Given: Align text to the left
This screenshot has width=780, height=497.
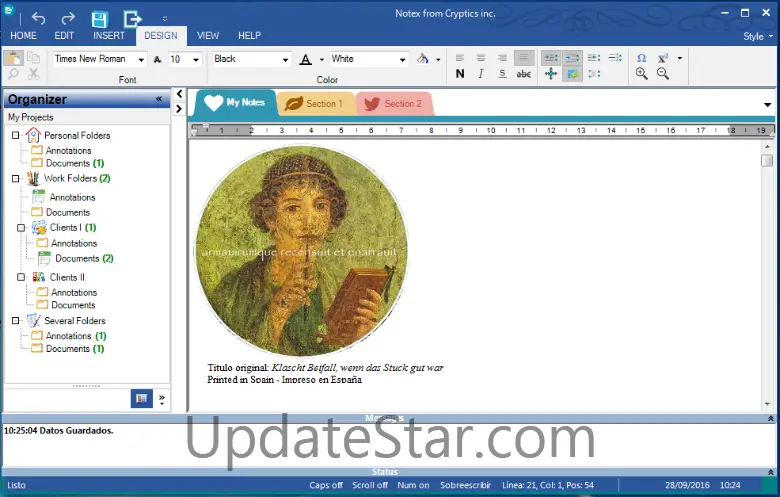Looking at the screenshot, I should click(460, 58).
